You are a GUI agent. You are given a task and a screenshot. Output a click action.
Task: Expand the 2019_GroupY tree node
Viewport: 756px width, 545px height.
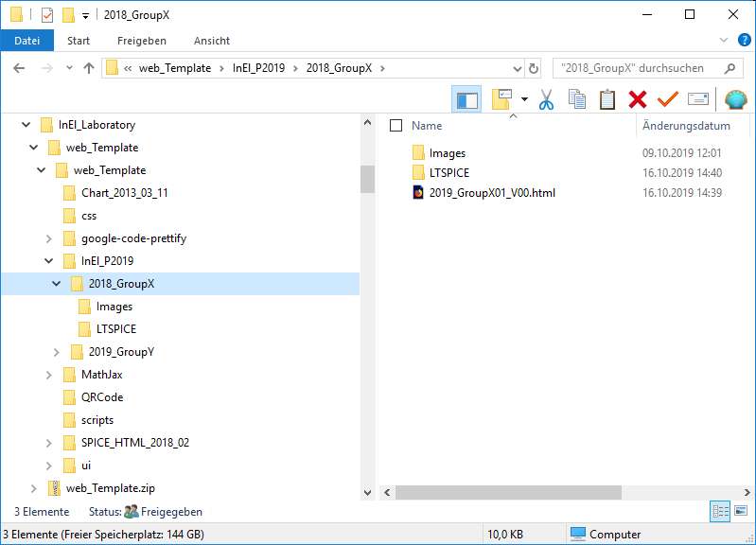pos(56,352)
